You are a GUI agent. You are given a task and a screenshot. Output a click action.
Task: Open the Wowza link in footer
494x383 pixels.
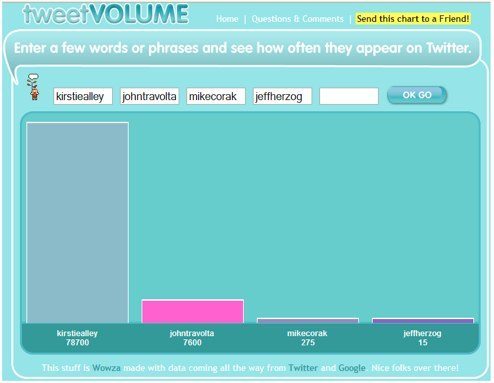click(x=106, y=368)
